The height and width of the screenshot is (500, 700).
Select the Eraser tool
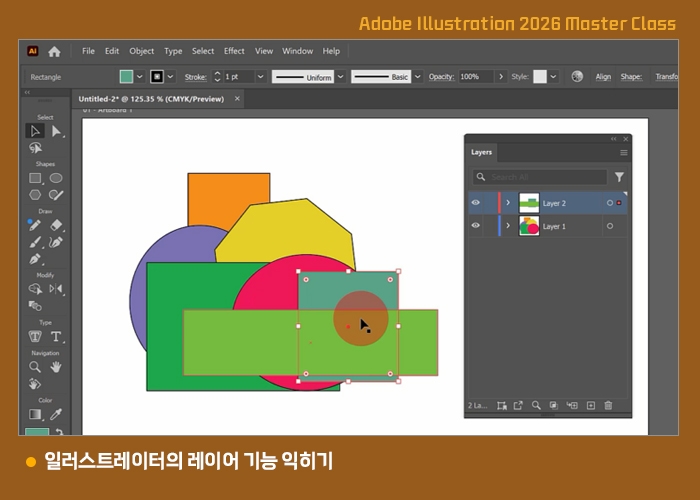click(x=56, y=225)
